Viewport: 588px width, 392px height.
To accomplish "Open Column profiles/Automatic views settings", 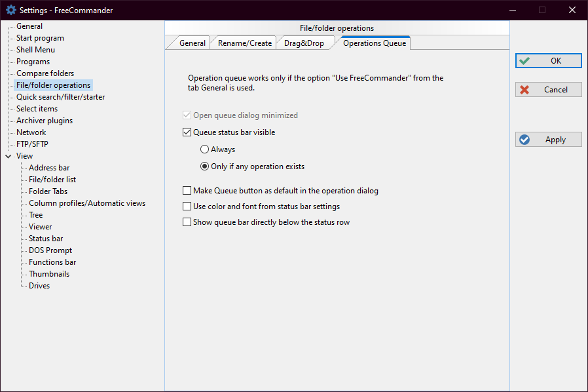I will pyautogui.click(x=86, y=203).
